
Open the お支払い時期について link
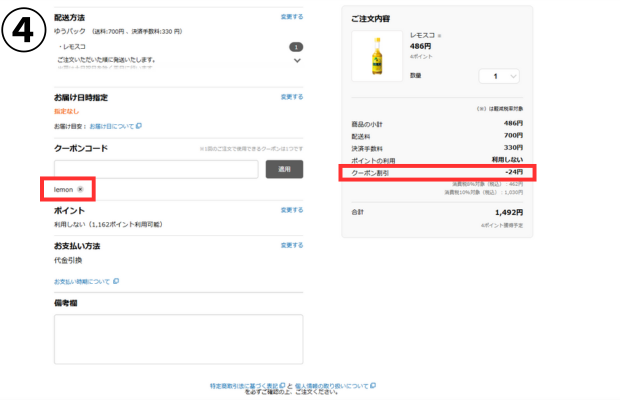pyautogui.click(x=82, y=281)
